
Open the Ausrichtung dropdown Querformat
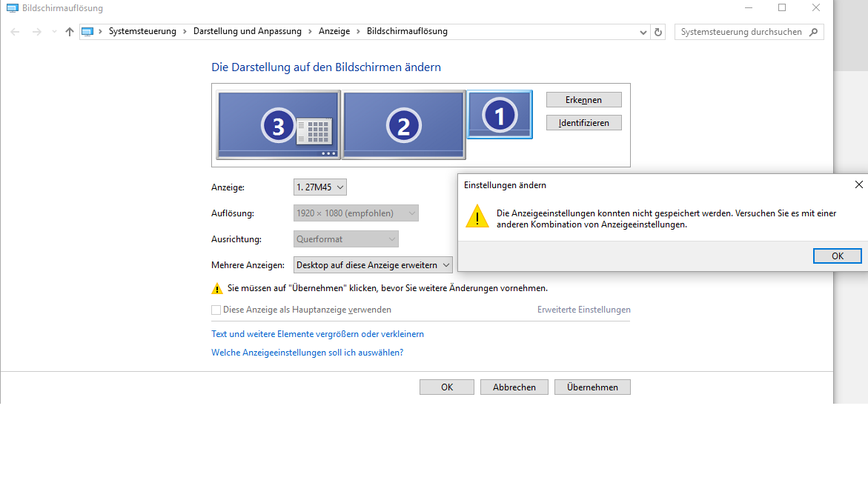point(346,239)
